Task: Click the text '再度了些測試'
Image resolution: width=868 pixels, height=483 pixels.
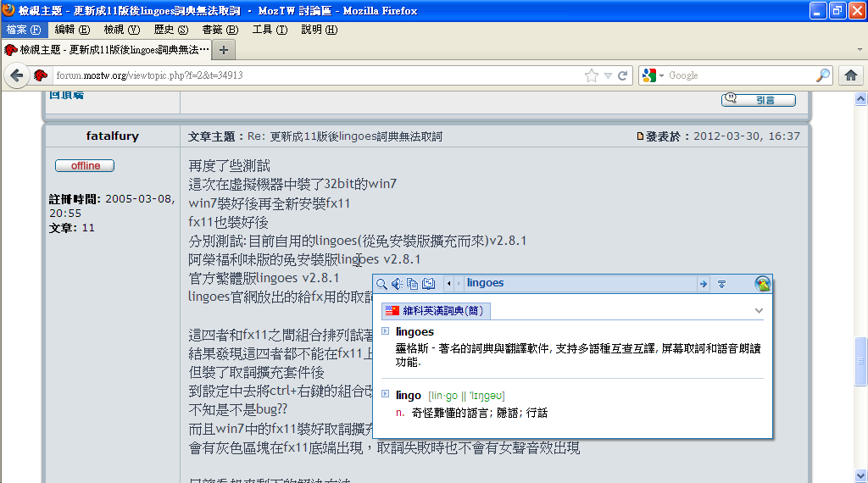Action: click(x=229, y=165)
